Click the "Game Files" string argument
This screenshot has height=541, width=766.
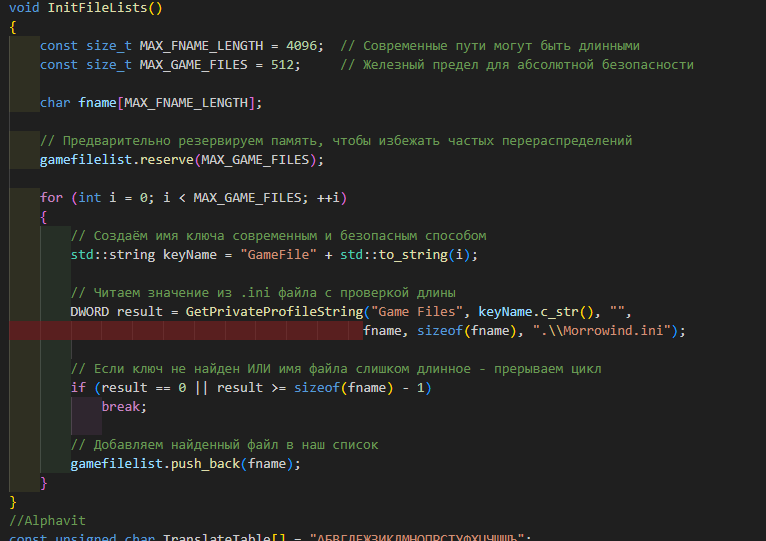tap(420, 312)
